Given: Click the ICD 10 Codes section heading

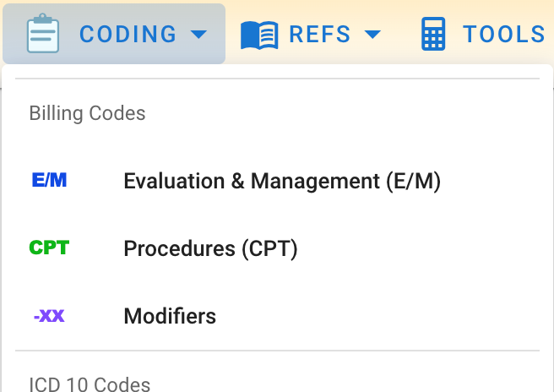Looking at the screenshot, I should coord(90,384).
